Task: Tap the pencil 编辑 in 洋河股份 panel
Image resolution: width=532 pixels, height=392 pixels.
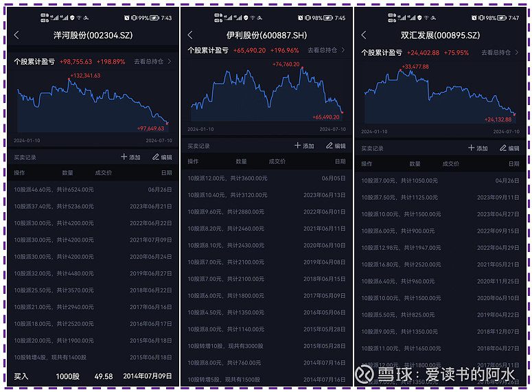Action: click(162, 157)
